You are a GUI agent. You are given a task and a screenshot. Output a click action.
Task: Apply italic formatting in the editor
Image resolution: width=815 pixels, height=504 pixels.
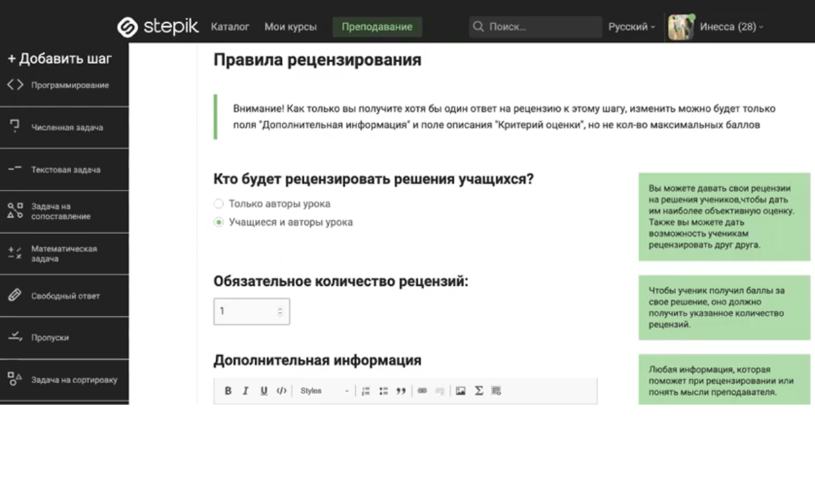coord(245,391)
